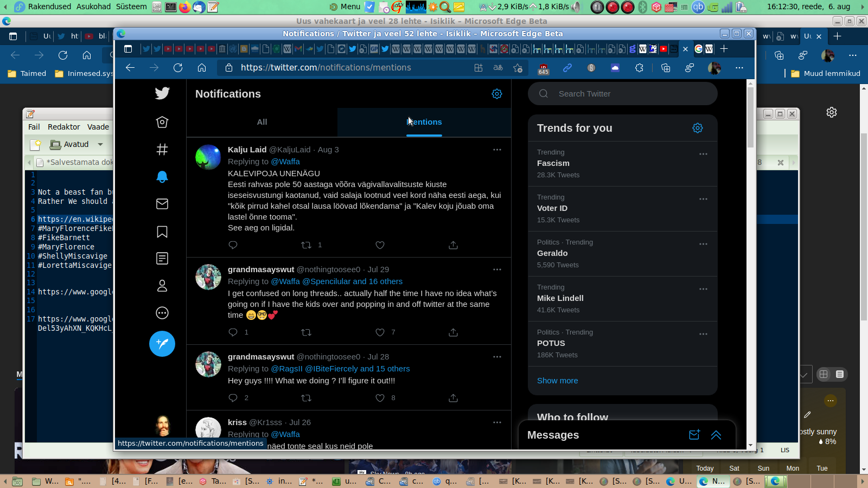Open Lists in Twitter sidebar
Viewport: 868px width, 488px height.
162,259
